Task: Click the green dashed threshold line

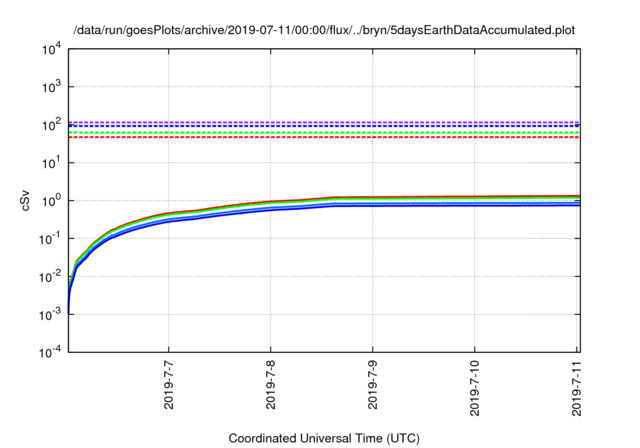Action: click(x=324, y=133)
